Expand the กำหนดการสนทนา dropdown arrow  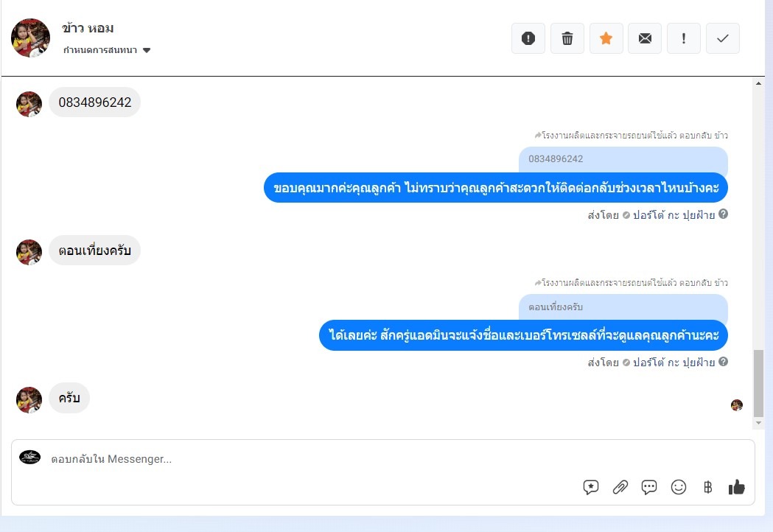[x=147, y=50]
